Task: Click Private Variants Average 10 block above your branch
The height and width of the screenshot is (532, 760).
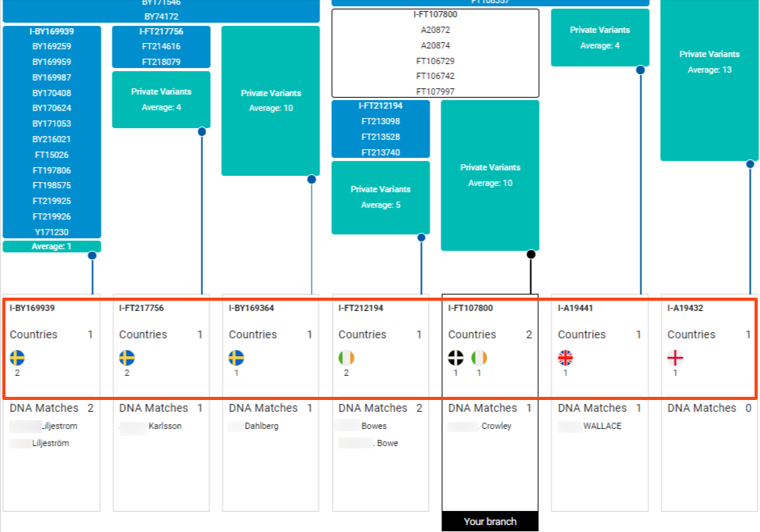Action: pos(490,175)
